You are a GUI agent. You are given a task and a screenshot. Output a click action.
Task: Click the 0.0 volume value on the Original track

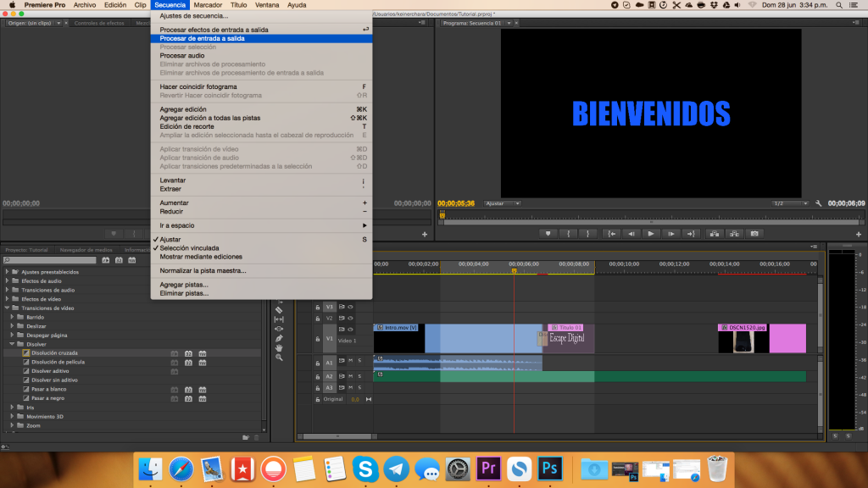pos(354,399)
